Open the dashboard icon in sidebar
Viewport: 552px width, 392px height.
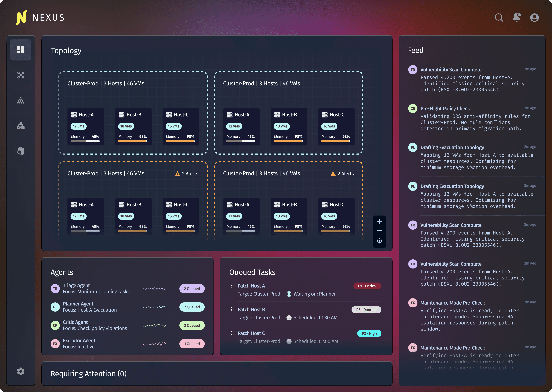pos(21,50)
